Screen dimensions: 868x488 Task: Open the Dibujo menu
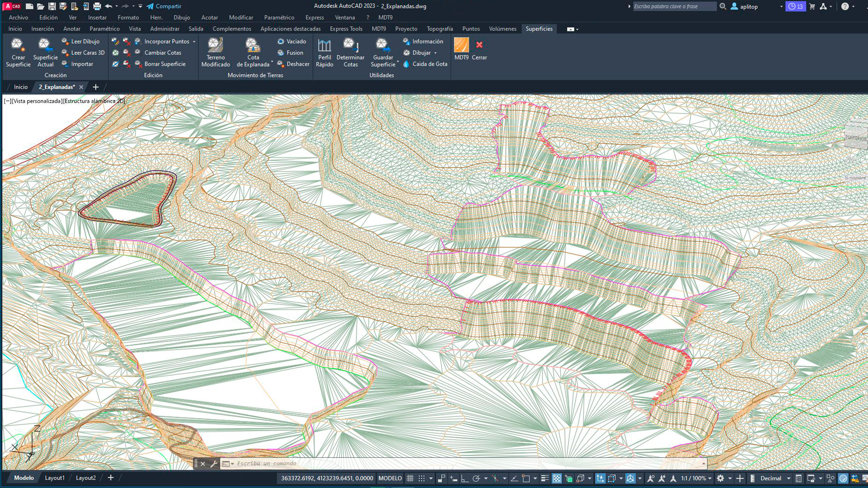pos(182,18)
